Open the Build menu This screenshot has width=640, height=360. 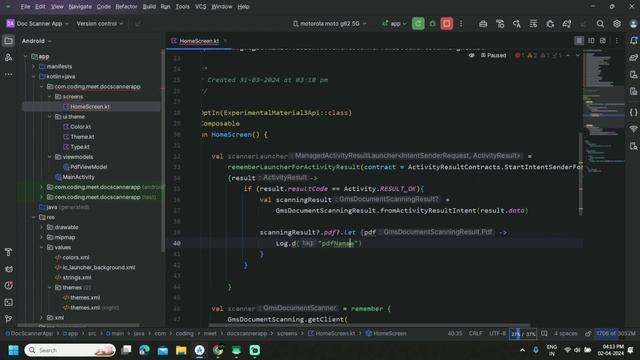pos(149,7)
